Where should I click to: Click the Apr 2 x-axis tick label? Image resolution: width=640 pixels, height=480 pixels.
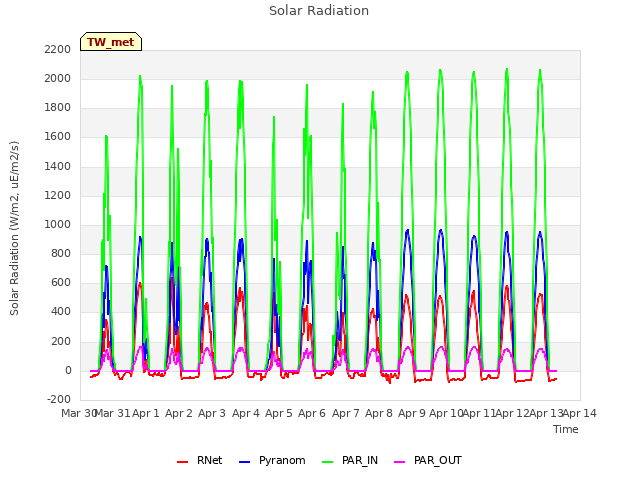(179, 413)
